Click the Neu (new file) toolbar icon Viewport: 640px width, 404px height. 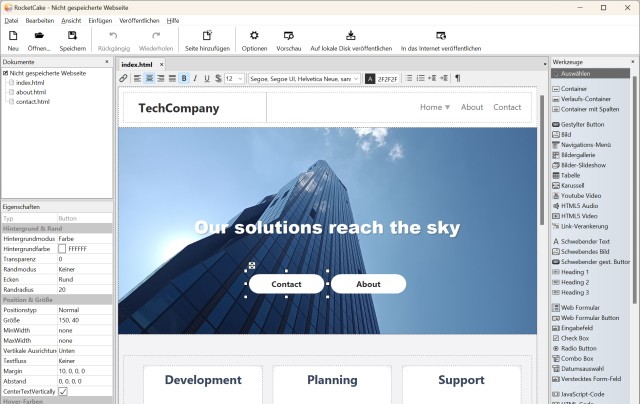click(13, 36)
